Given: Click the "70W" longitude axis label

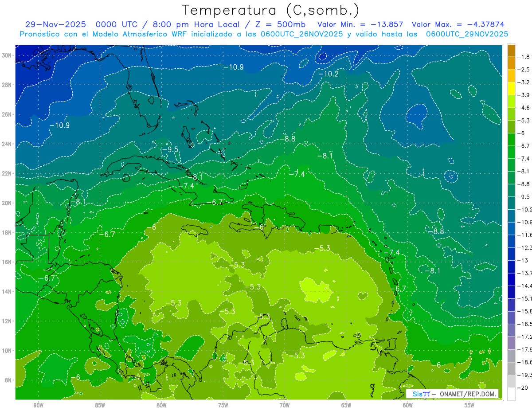Looking at the screenshot, I should click(285, 405).
